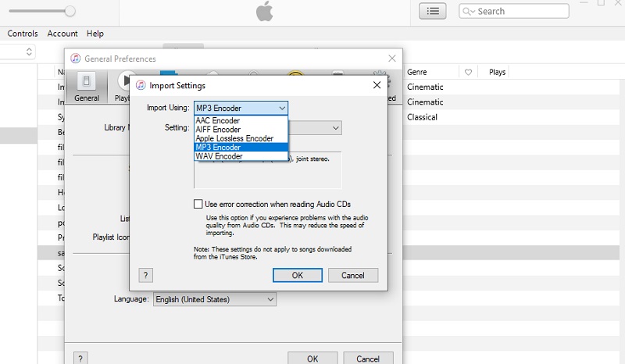This screenshot has width=625, height=364.
Task: Open help in Import Settings dialog
Action: tap(145, 275)
